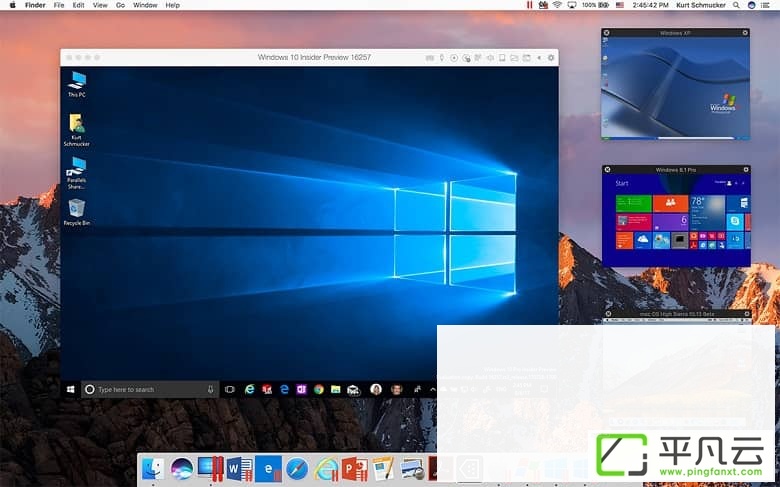This screenshot has width=780, height=487.
Task: Open Preview from the Dock
Action: pos(412,469)
